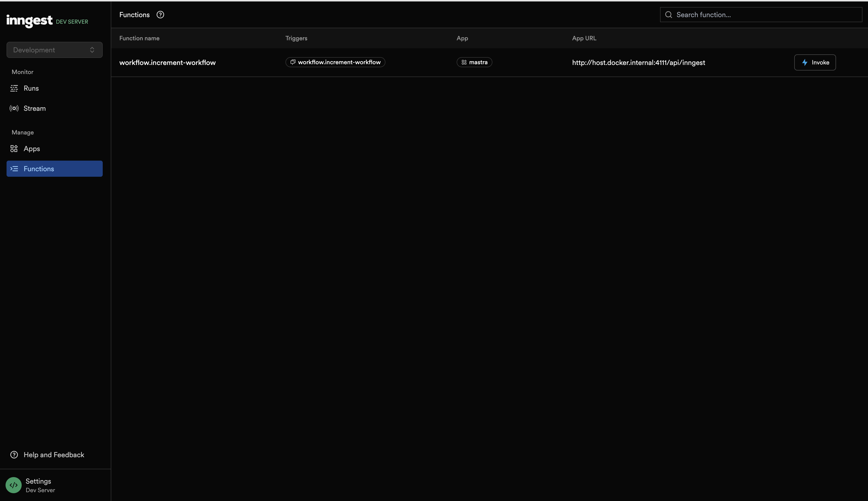This screenshot has width=868, height=501.
Task: Navigate to Apps in Manage section
Action: tap(32, 149)
